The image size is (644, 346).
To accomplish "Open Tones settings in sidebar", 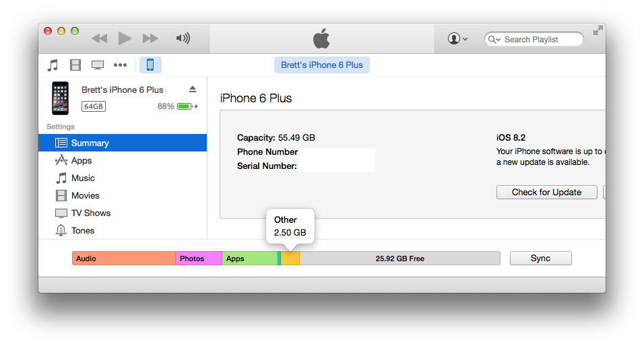I will point(123,230).
